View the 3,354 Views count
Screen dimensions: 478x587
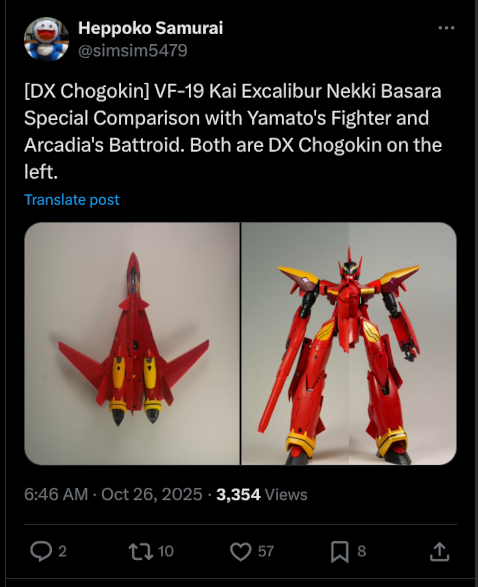coord(262,494)
